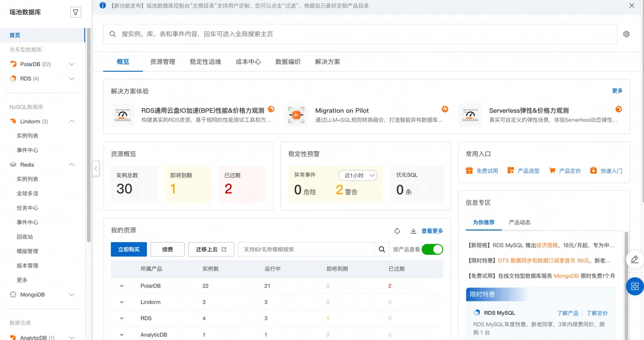Viewport: 644px width, 340px height.
Task: Click the product selection grid icon
Action: [511, 171]
